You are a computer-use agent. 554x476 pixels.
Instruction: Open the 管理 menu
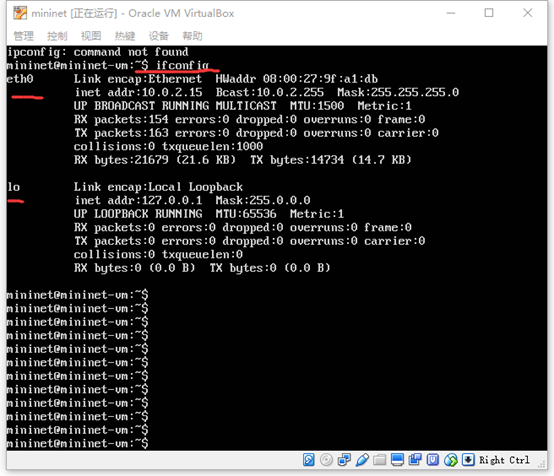24,36
